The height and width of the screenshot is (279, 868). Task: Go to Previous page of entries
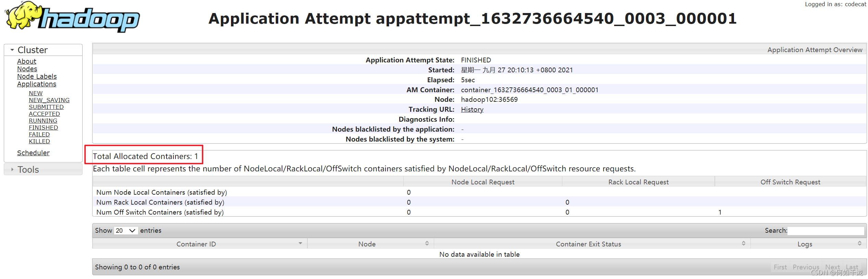[806, 267]
